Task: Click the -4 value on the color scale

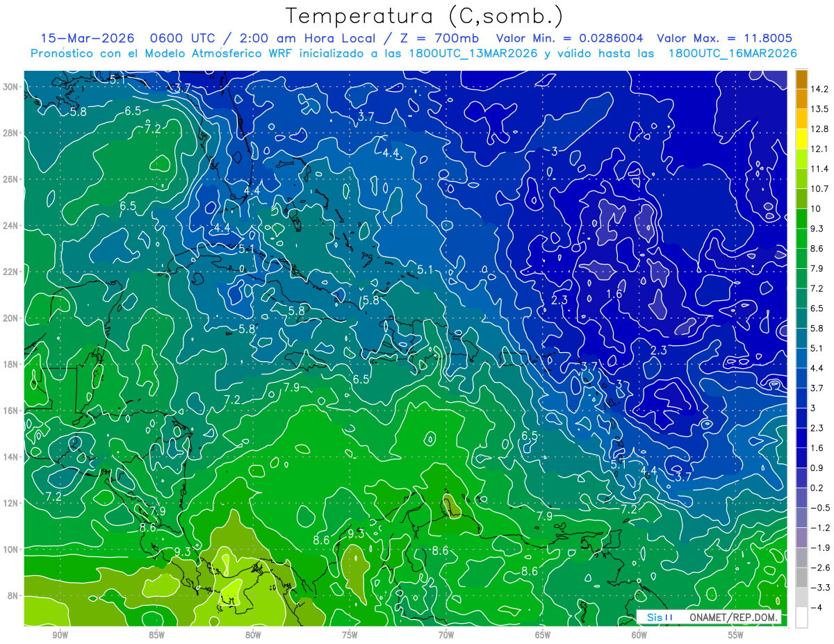Action: (x=816, y=607)
